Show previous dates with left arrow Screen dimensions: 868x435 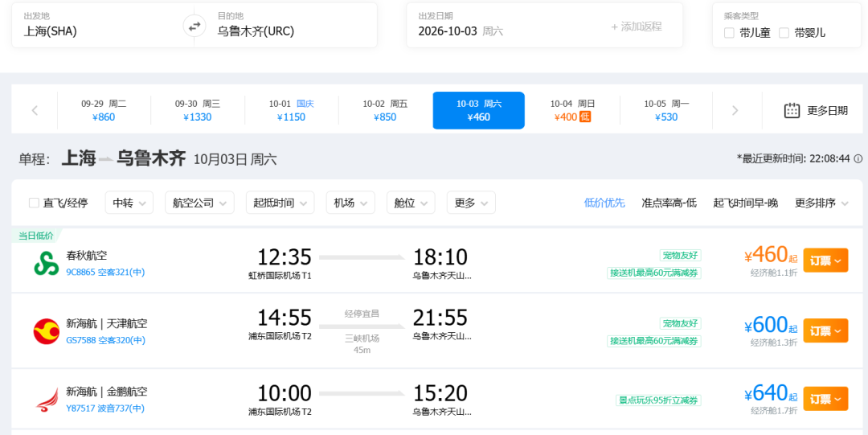tap(35, 110)
